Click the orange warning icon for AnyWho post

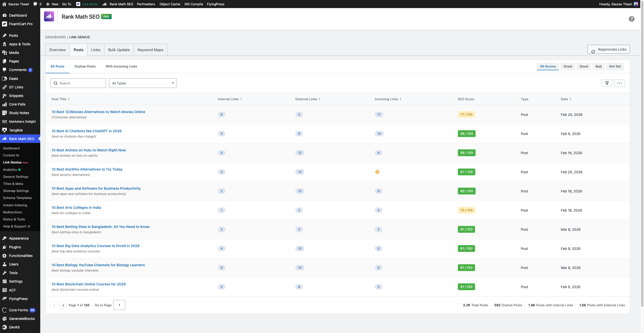(377, 172)
